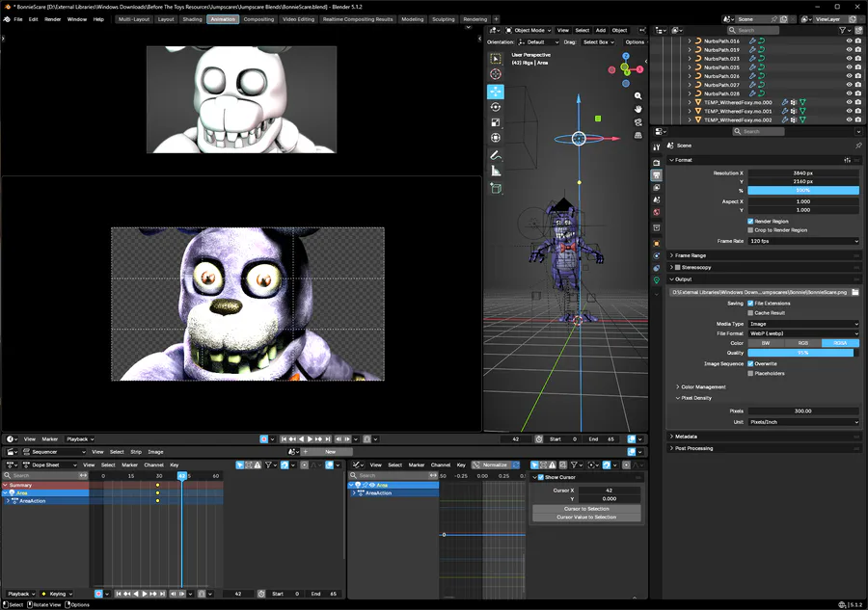Open Object Mode dropdown
Viewport: 868px width, 610px height.
tap(529, 31)
